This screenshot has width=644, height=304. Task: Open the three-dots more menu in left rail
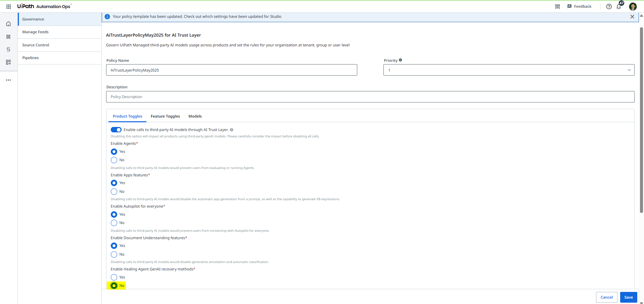pos(8,80)
